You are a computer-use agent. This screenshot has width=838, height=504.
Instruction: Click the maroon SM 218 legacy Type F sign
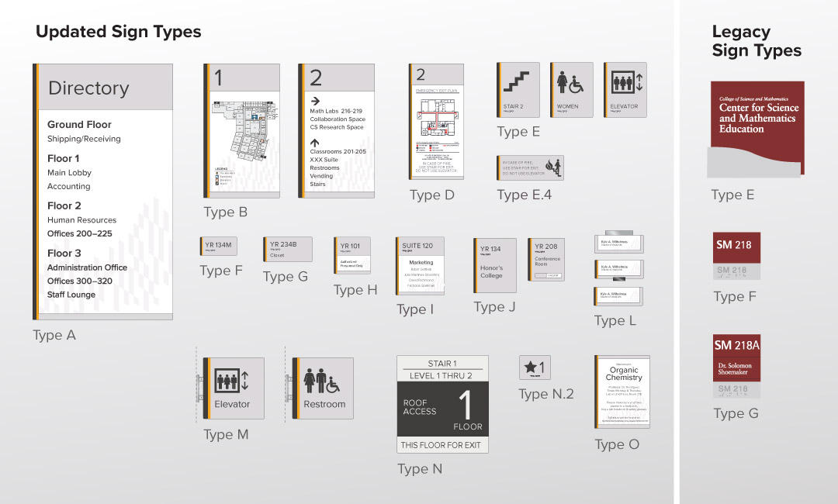[736, 246]
